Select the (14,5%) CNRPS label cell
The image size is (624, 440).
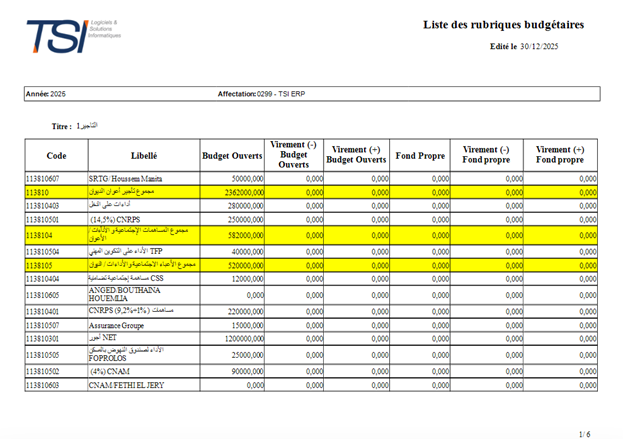coord(144,220)
